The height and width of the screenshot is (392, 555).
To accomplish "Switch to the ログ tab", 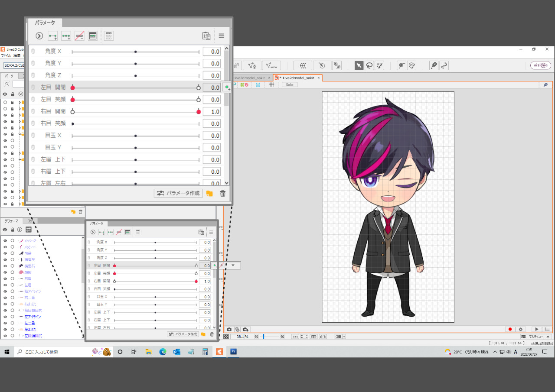I will coord(30,221).
